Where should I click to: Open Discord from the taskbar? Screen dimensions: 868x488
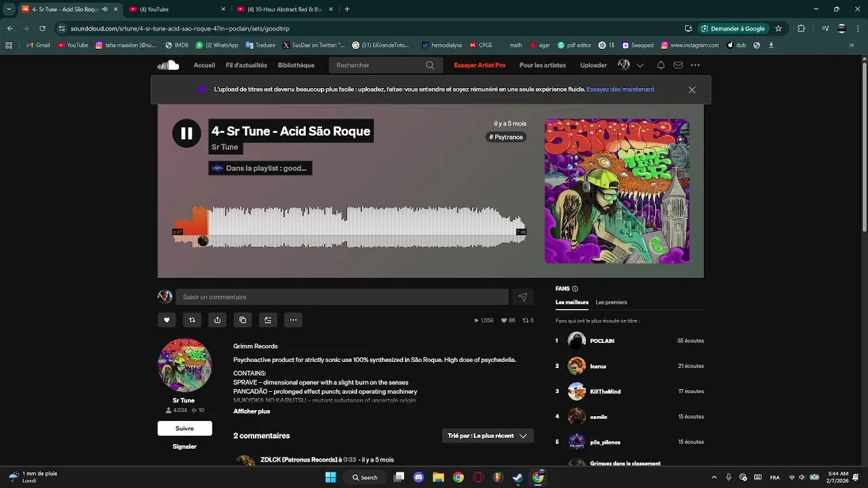point(418,477)
